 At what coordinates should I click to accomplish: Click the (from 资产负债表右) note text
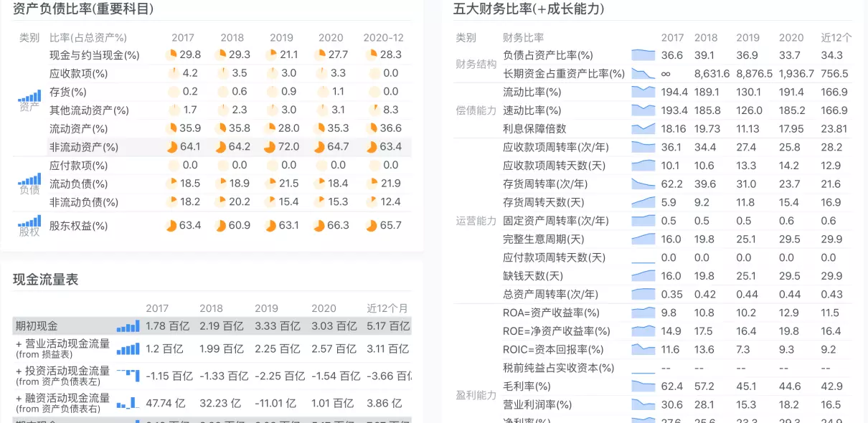tap(58, 409)
